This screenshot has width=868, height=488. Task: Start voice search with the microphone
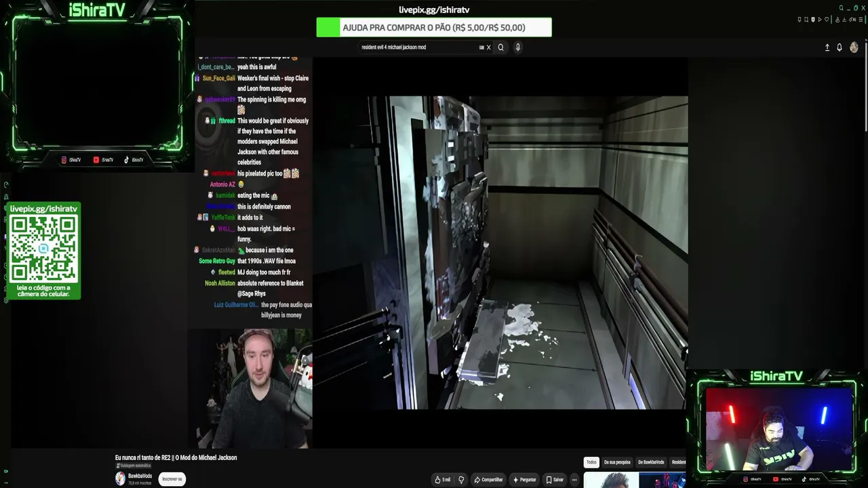(518, 47)
